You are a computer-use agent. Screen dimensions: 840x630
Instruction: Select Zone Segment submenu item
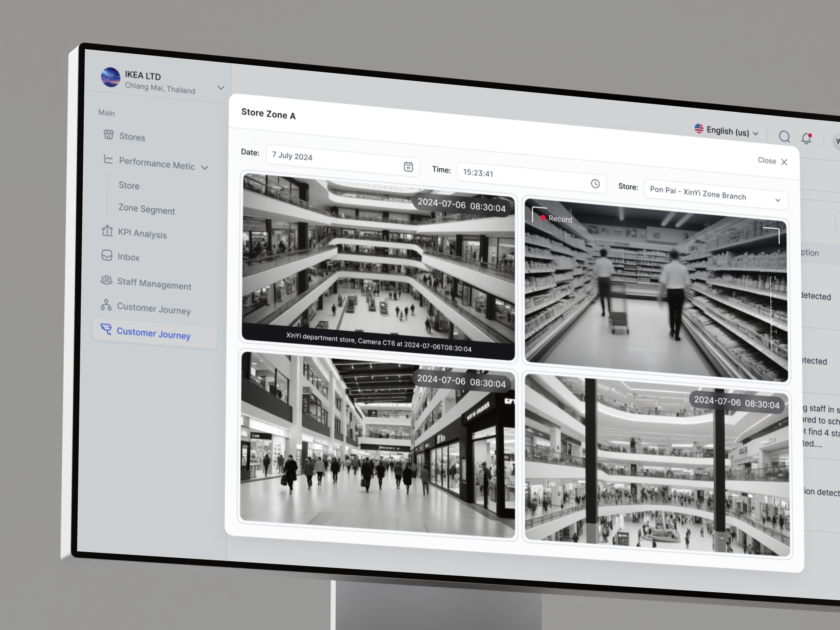coord(147,209)
